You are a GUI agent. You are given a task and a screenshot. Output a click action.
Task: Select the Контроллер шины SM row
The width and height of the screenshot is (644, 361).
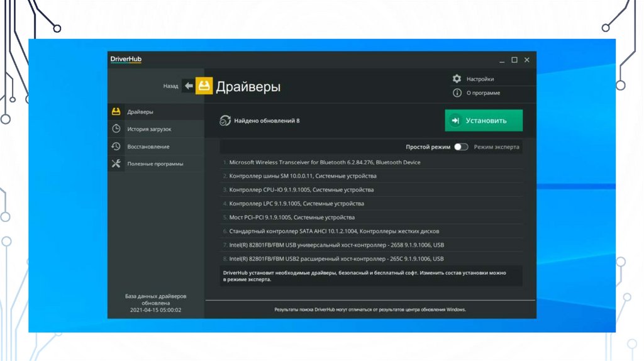[x=371, y=175]
